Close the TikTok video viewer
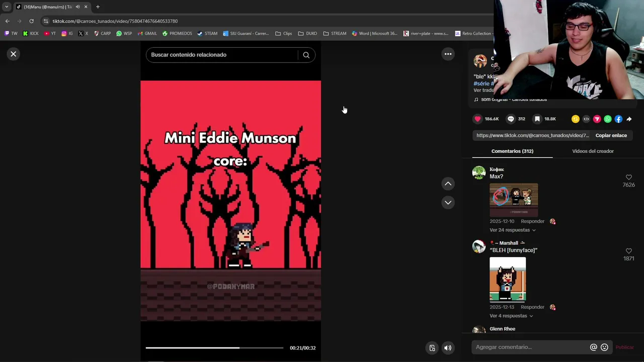 click(14, 54)
